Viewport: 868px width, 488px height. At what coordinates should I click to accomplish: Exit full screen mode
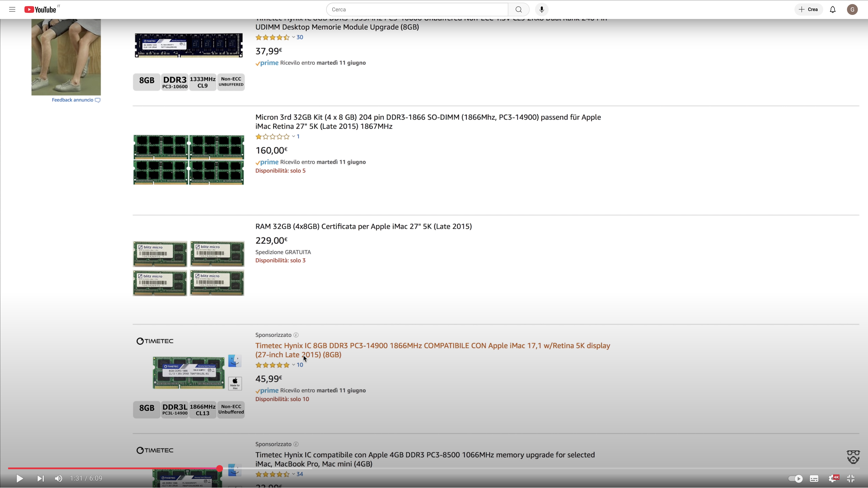tap(851, 479)
